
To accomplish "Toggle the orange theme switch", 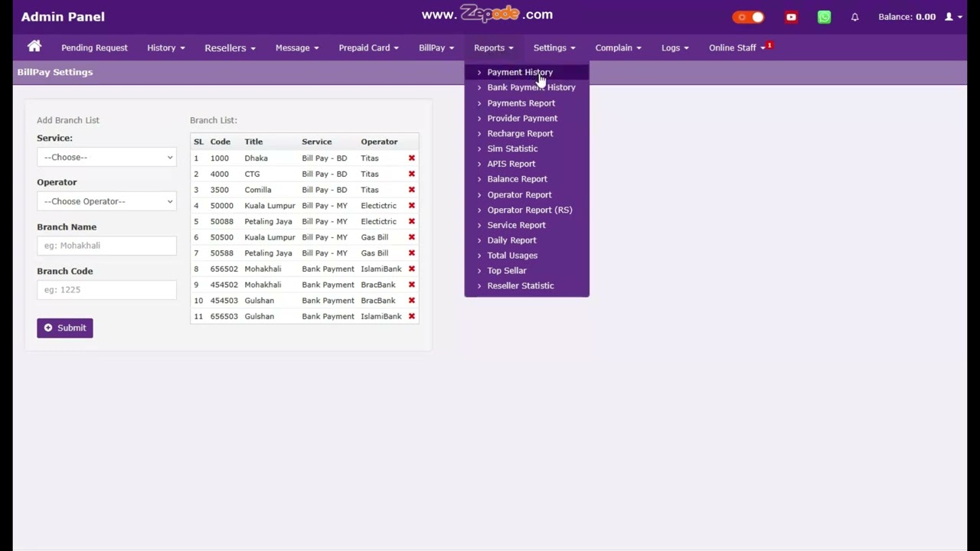I will tap(748, 17).
